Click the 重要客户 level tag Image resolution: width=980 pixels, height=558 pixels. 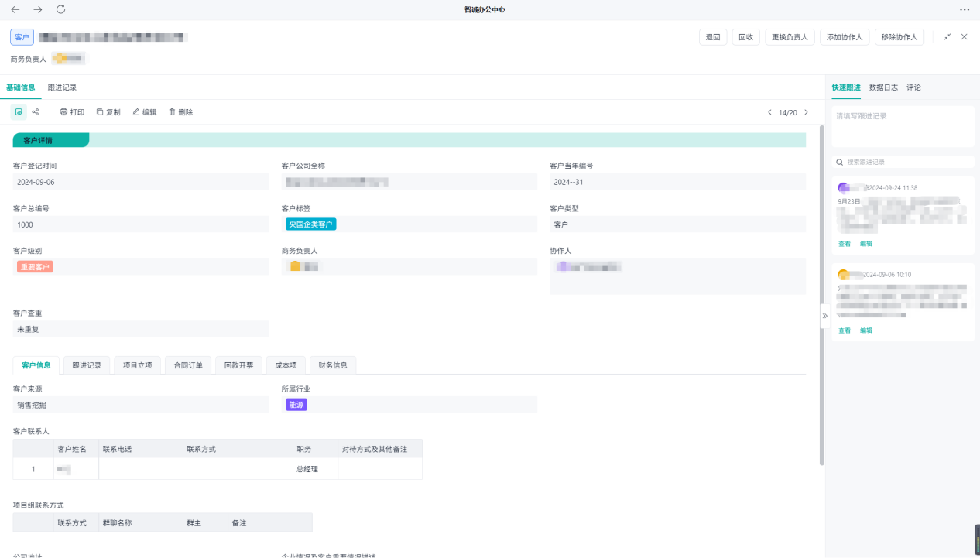point(35,267)
